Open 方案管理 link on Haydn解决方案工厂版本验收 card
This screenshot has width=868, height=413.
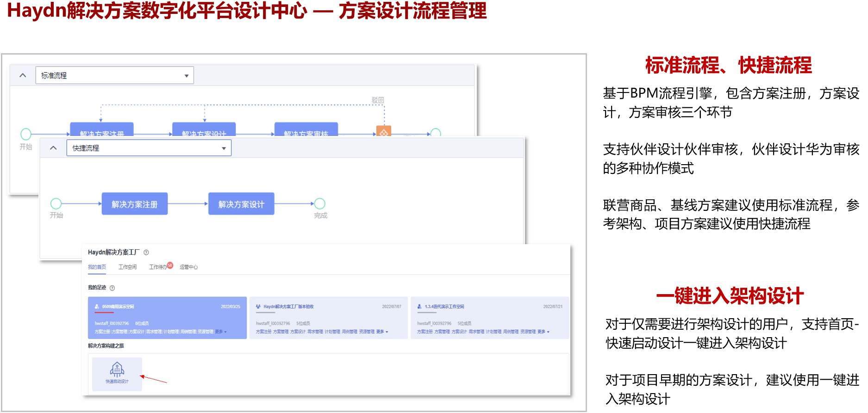point(281,332)
